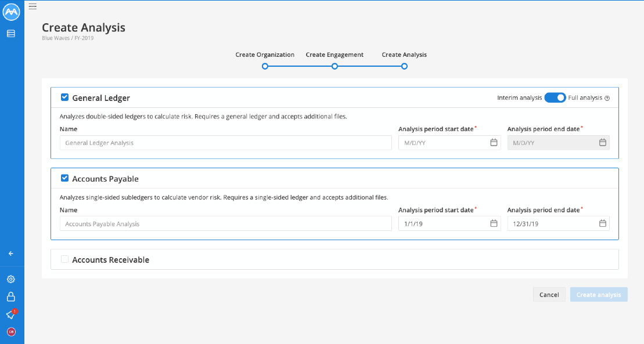Screen dimensions: 644x344
Task: Click the Cancel button
Action: (x=549, y=295)
